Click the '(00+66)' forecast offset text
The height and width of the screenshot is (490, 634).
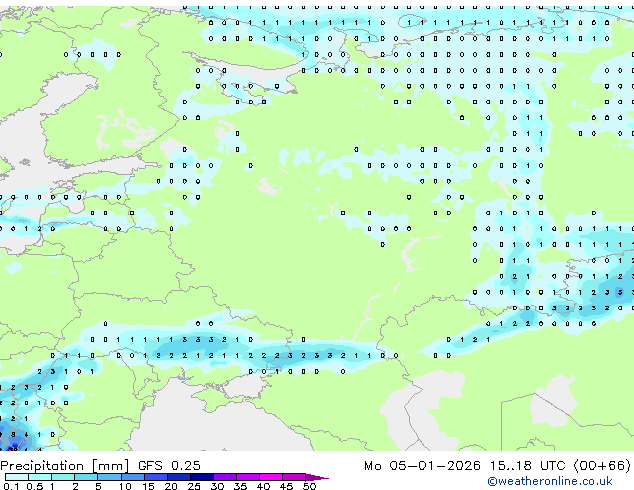[602, 465]
